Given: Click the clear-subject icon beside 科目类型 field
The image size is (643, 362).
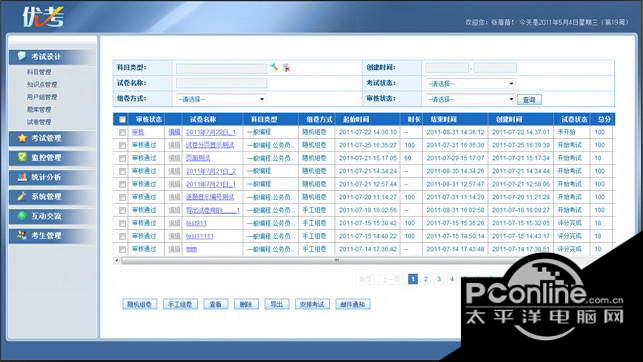Looking at the screenshot, I should 286,67.
